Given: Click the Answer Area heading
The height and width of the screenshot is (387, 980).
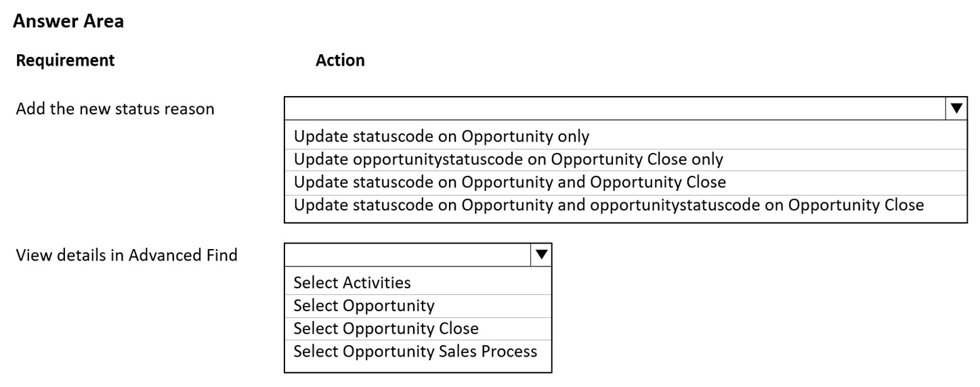Looking at the screenshot, I should [68, 22].
